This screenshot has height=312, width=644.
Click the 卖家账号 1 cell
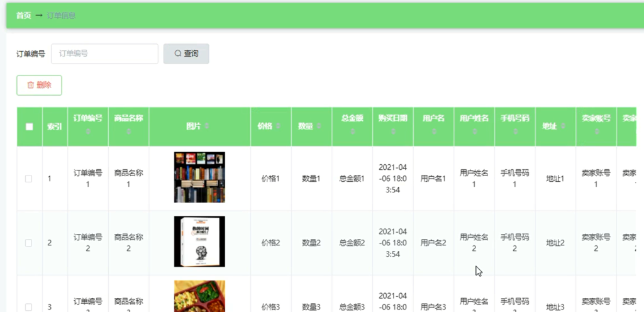coord(596,179)
